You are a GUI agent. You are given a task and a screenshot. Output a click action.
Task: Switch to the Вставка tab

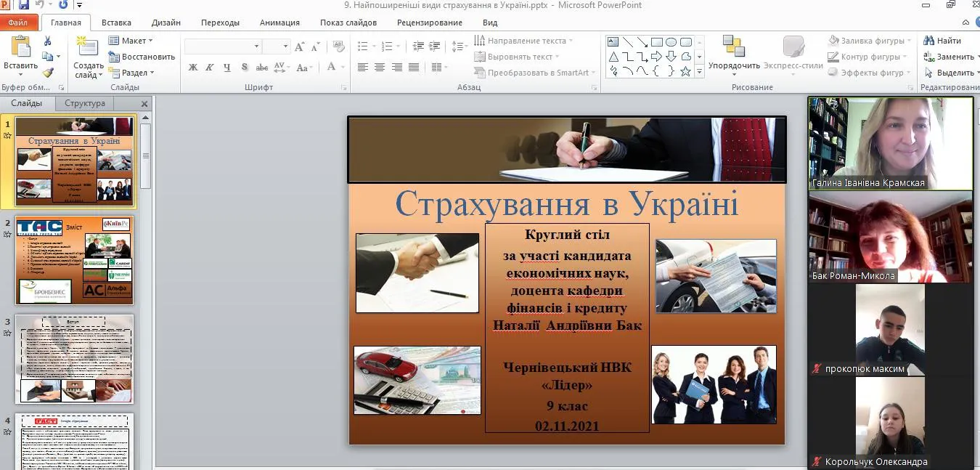pyautogui.click(x=116, y=23)
